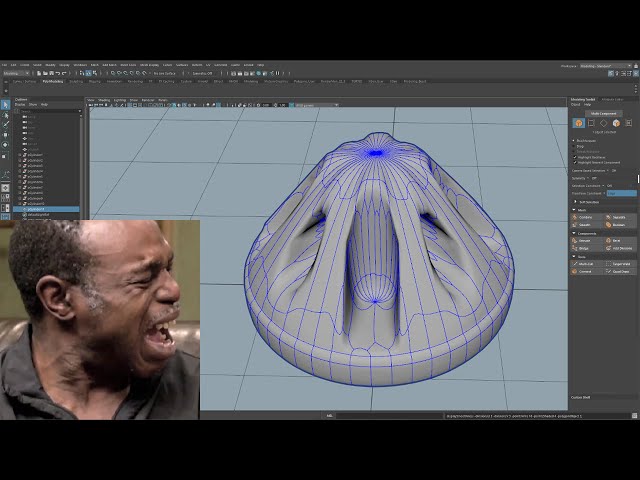Collapse the Mesh section
The height and width of the screenshot is (480, 640).
pos(574,210)
